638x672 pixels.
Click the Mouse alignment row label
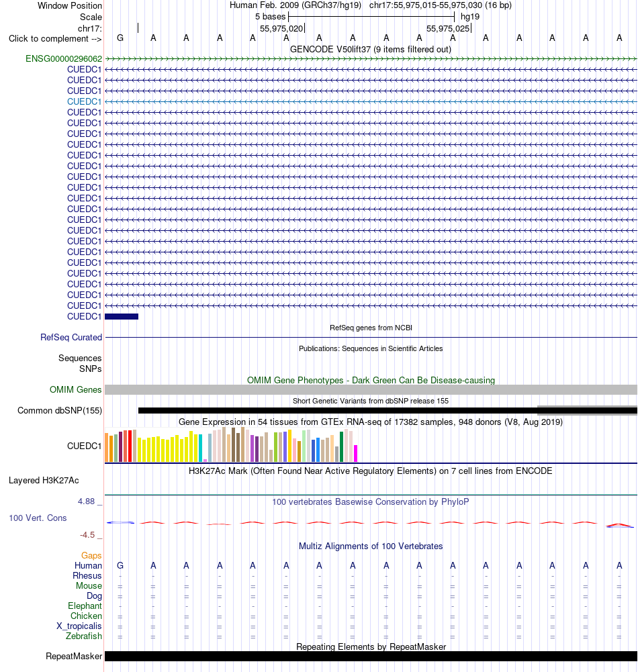[x=89, y=586]
